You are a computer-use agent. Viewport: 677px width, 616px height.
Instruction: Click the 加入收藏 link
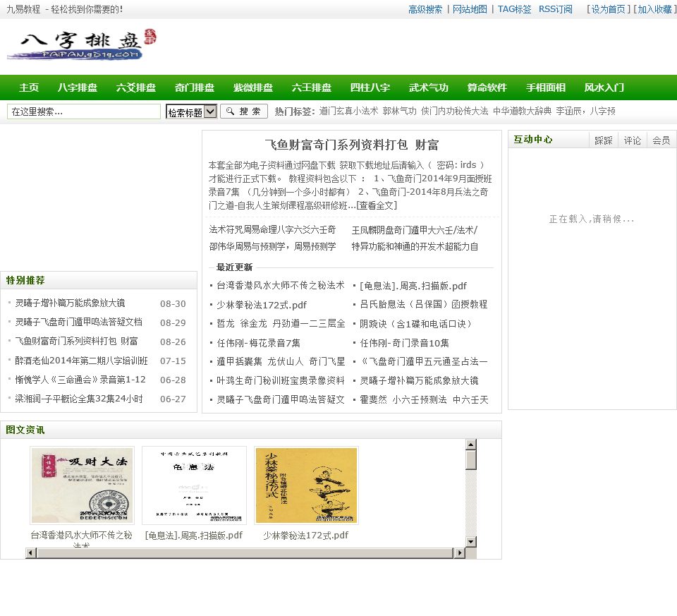point(655,9)
